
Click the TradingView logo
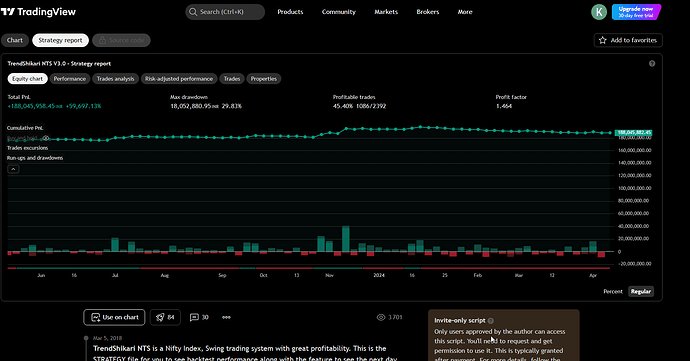tap(38, 12)
